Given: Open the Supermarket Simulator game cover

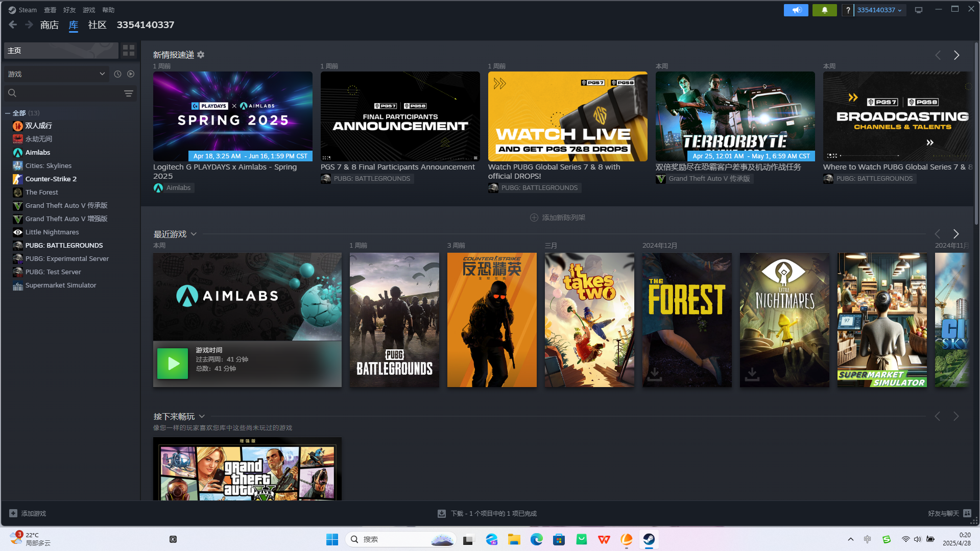Looking at the screenshot, I should (882, 320).
